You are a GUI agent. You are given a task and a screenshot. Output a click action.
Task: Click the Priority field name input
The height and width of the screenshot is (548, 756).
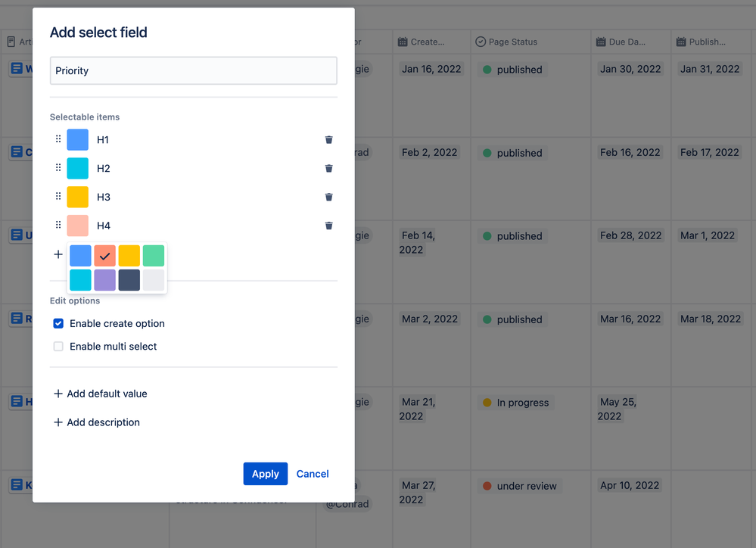click(x=193, y=70)
